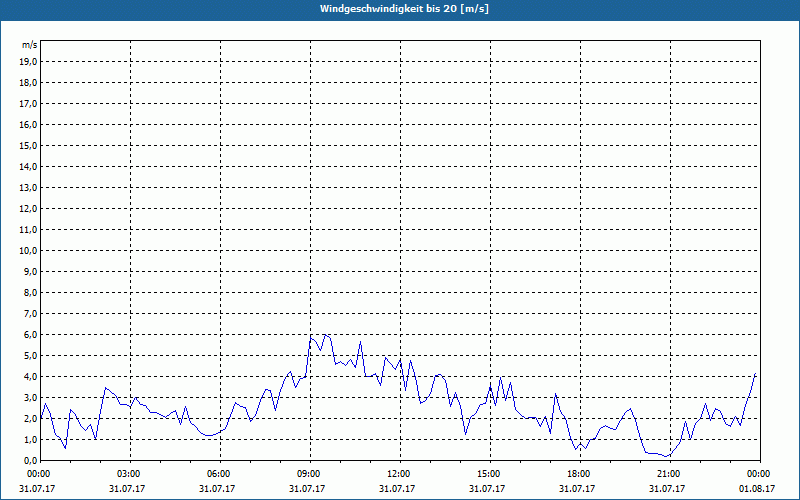
Task: Click the 18,0 y-axis label
Action: click(28, 83)
